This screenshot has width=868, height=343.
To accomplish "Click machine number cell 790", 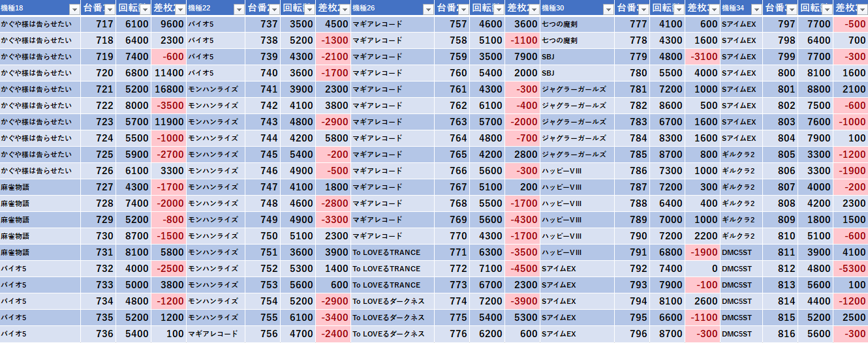I will pyautogui.click(x=633, y=236).
